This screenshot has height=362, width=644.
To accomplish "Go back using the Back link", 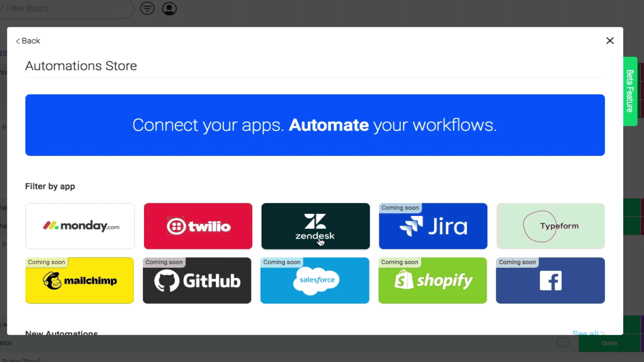I will [28, 41].
